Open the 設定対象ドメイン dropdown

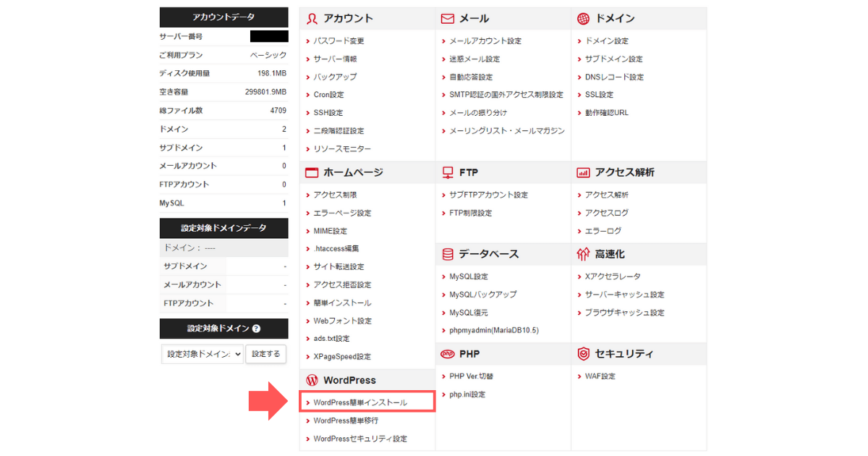tap(202, 355)
